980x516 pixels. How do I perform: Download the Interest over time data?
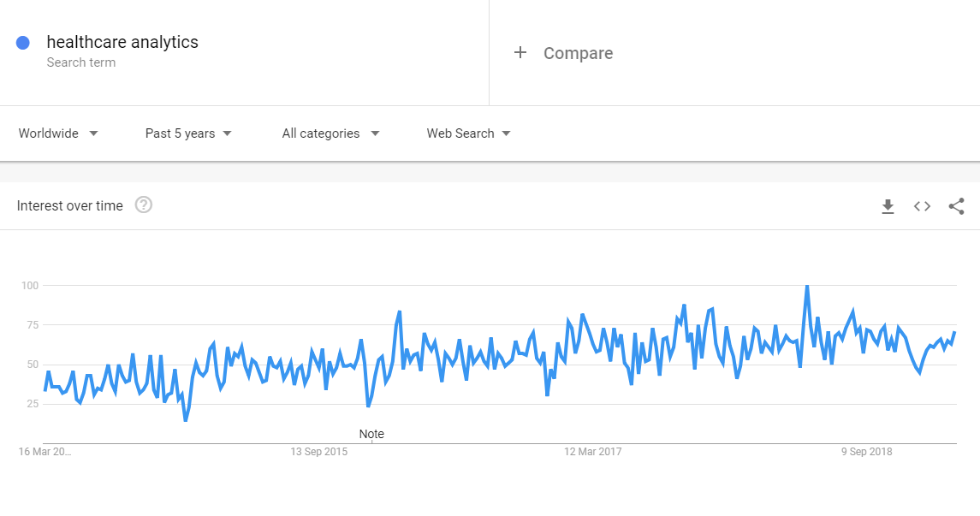[888, 206]
